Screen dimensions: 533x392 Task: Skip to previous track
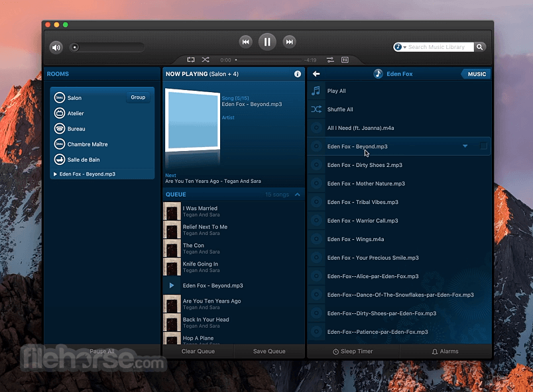coord(245,42)
